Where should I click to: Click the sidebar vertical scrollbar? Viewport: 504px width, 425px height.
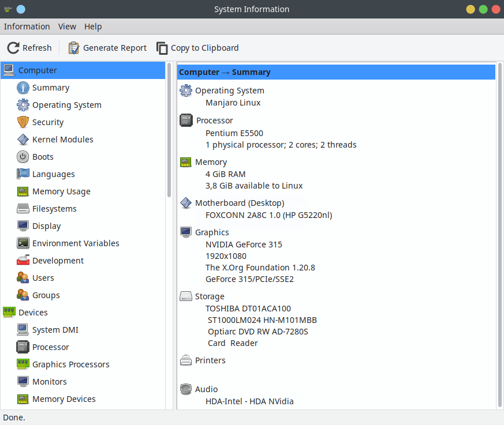tap(169, 130)
